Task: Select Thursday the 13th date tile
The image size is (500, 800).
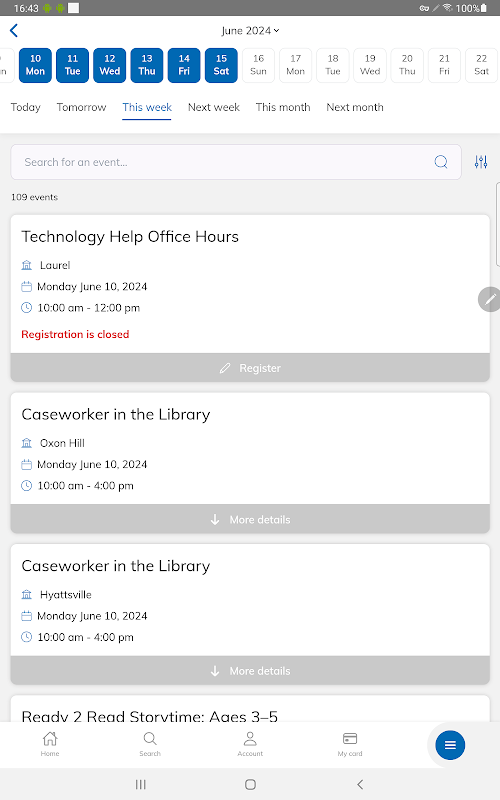Action: click(x=147, y=65)
